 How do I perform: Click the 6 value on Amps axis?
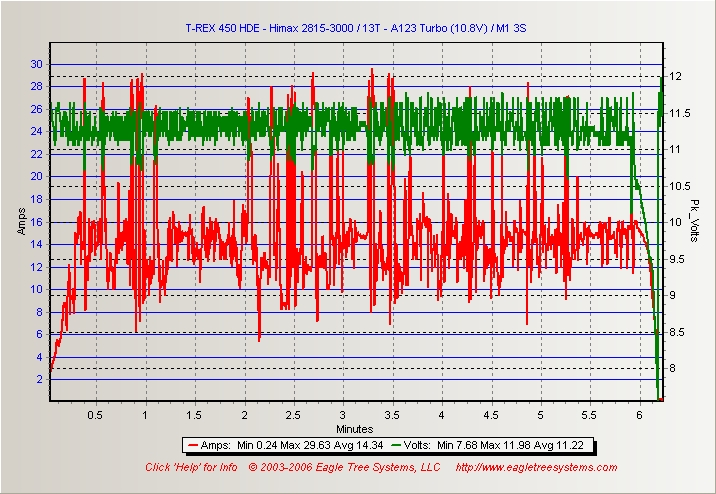(40, 334)
